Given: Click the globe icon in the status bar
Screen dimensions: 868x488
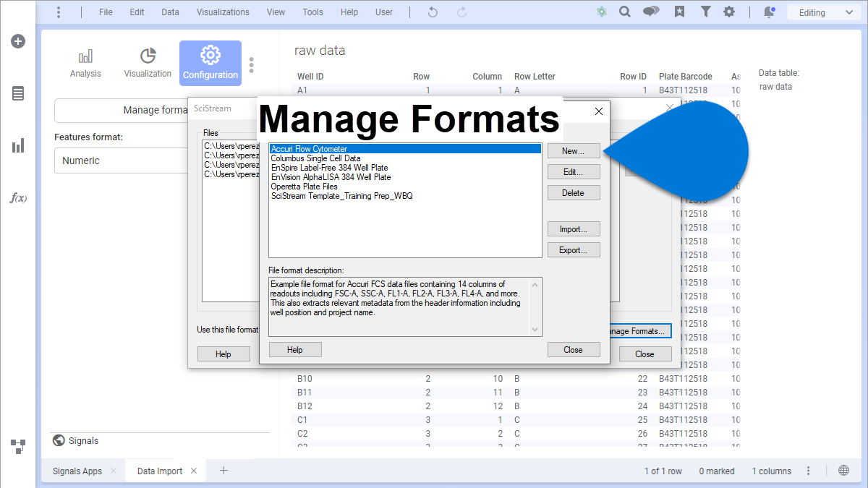Looking at the screenshot, I should 844,471.
